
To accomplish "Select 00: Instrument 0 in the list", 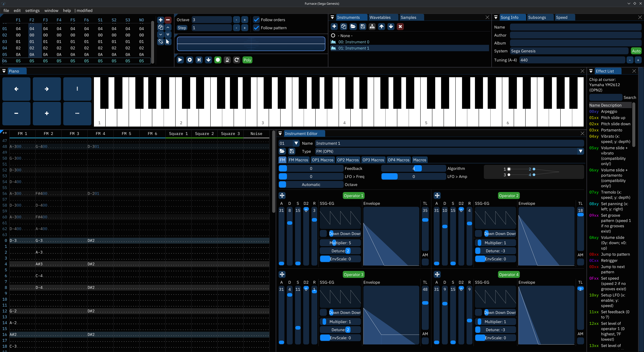I will [410, 42].
